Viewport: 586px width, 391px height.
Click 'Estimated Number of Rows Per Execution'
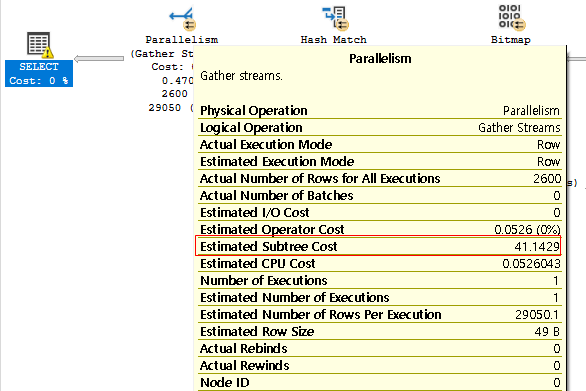tap(321, 315)
